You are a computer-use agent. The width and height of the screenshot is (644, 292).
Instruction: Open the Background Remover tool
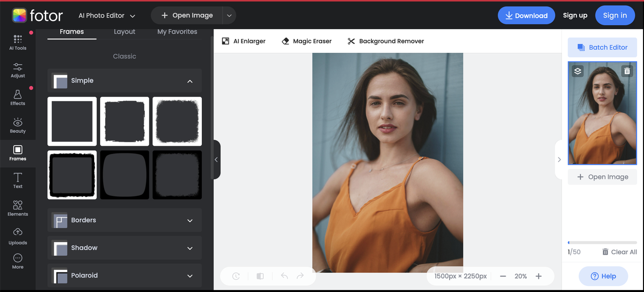click(386, 41)
